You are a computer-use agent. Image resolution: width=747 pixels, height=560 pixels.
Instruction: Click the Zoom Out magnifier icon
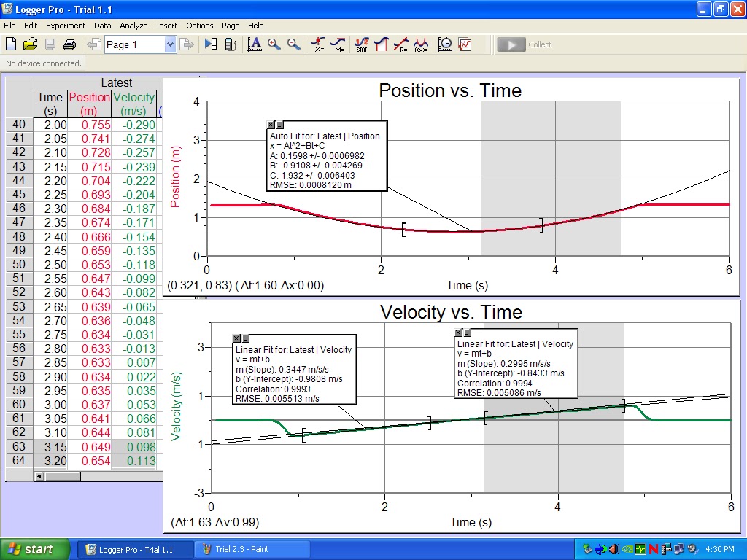292,44
